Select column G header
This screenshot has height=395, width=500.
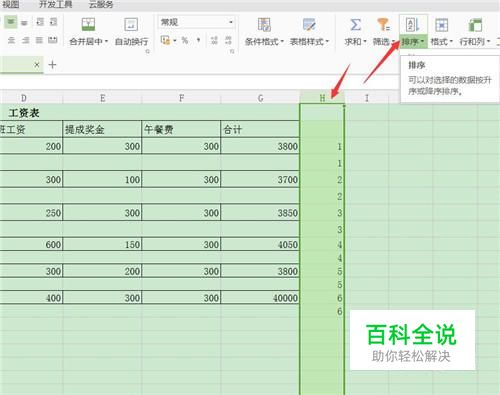[260, 98]
